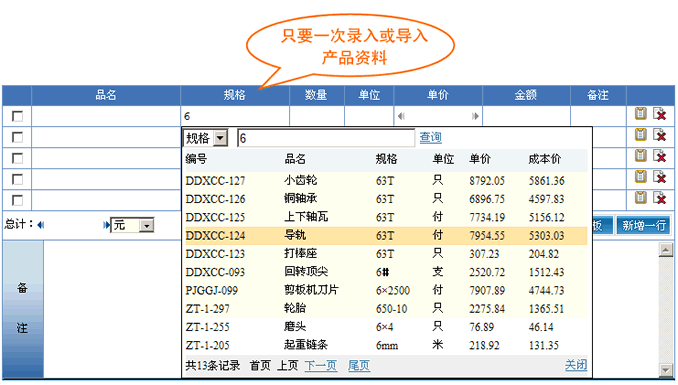The height and width of the screenshot is (385, 678).
Task: Click the delete icon in the third row
Action: [659, 155]
